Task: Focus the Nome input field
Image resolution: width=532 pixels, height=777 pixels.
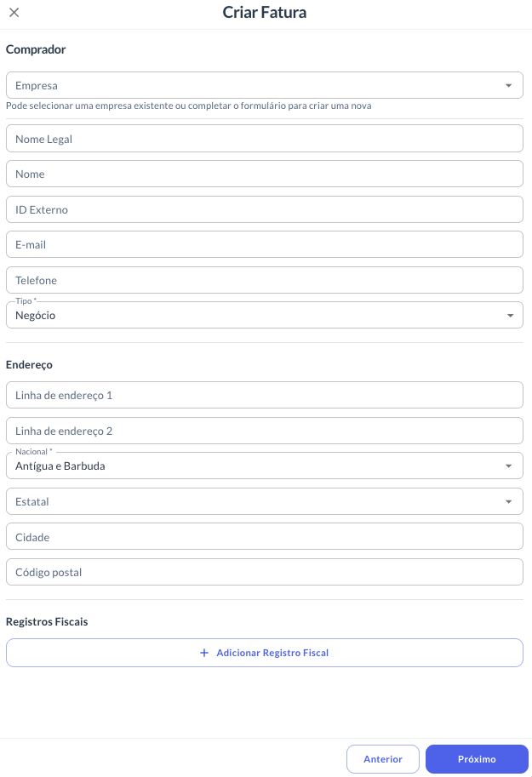Action: coord(264,174)
